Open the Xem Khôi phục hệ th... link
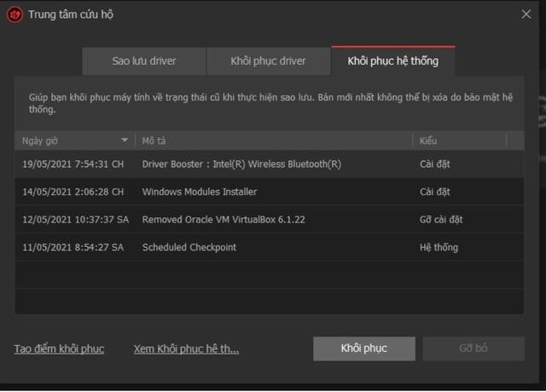Screen dimensions: 546x392 (x=186, y=349)
